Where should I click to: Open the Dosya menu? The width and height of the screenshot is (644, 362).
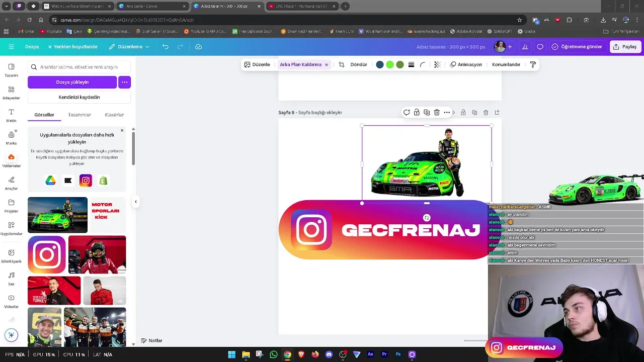click(x=32, y=47)
